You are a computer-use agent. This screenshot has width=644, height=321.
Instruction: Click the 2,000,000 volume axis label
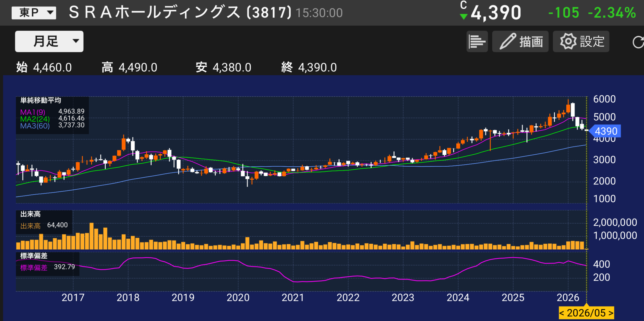point(615,223)
